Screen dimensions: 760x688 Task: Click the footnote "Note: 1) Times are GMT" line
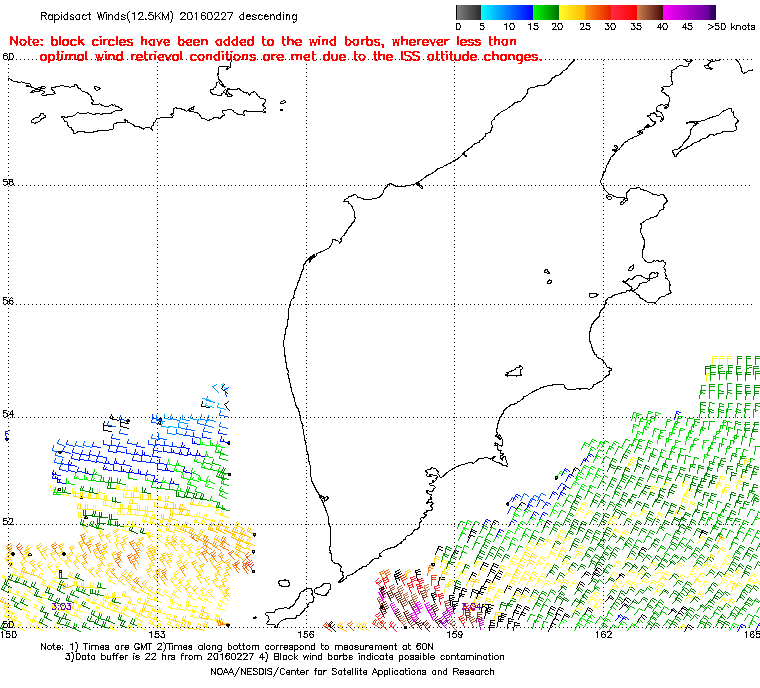pos(237,646)
